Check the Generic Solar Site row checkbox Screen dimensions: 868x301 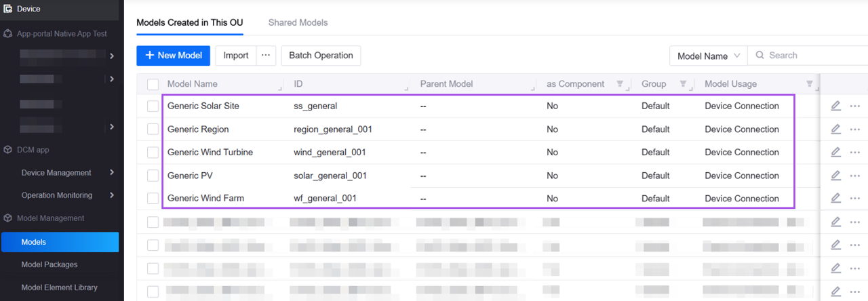click(x=153, y=106)
